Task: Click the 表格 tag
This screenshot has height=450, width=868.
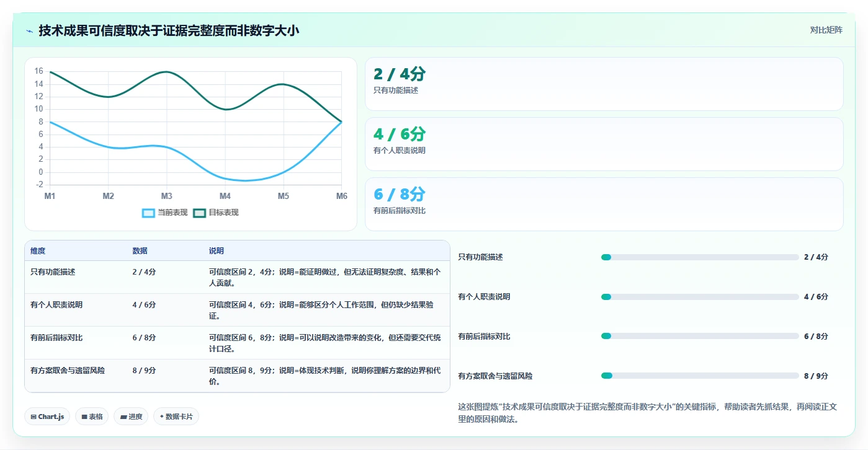Action: [x=92, y=417]
